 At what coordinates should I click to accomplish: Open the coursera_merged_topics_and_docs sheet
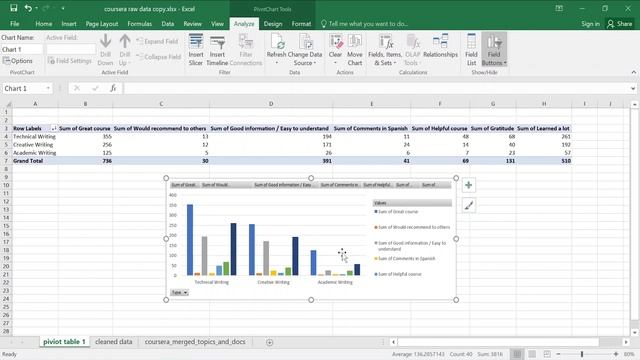tap(195, 342)
